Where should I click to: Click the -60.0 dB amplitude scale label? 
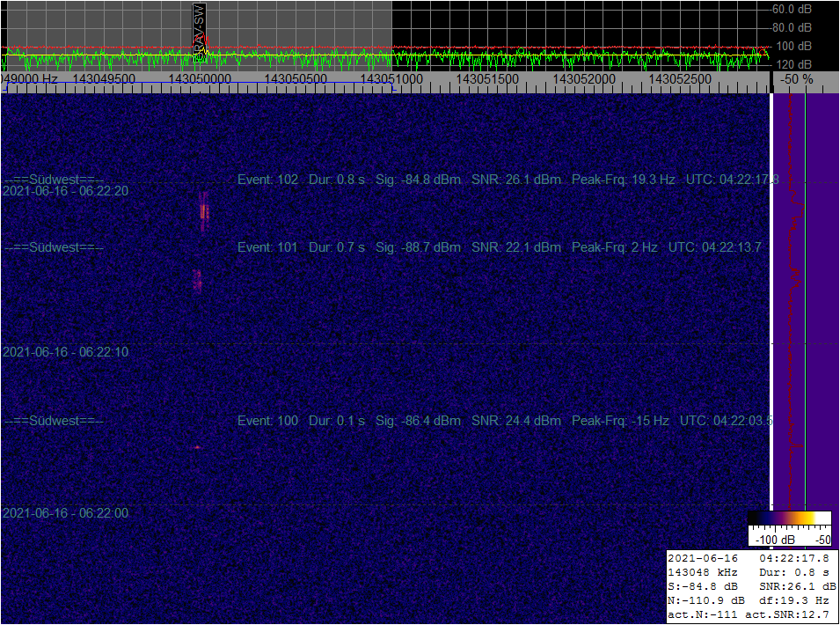coord(792,9)
